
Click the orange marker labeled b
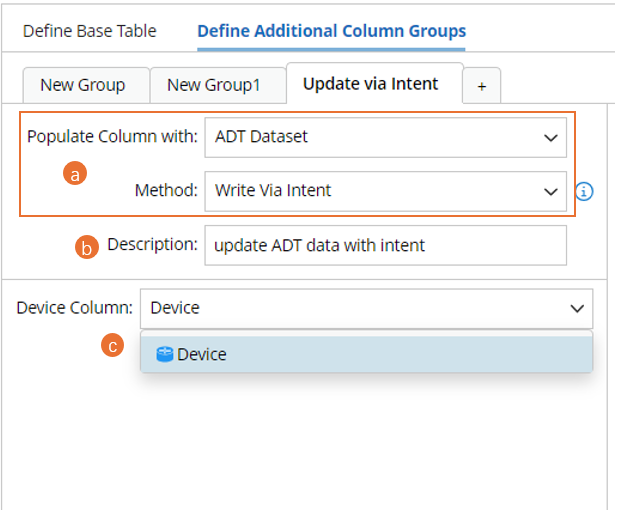coord(87,248)
